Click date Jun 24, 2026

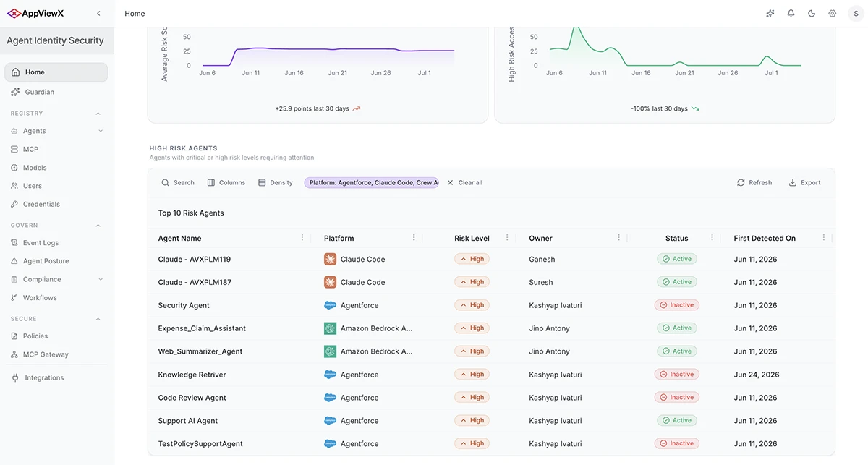pyautogui.click(x=757, y=375)
